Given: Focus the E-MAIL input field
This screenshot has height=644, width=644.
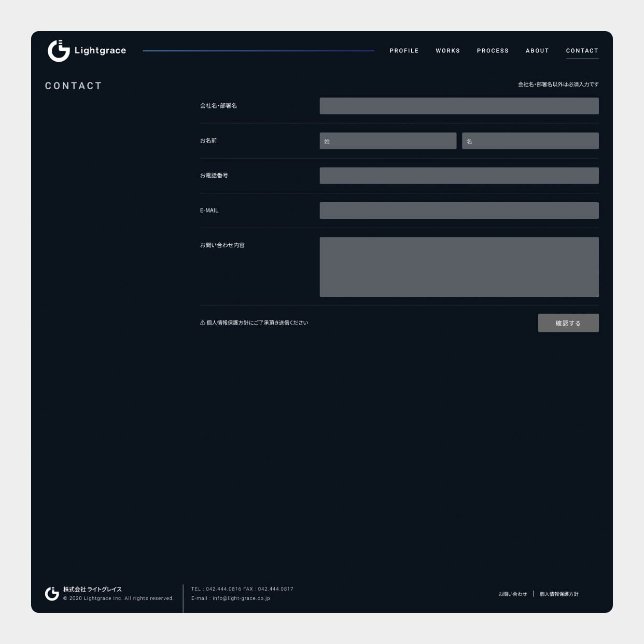Looking at the screenshot, I should [x=459, y=211].
